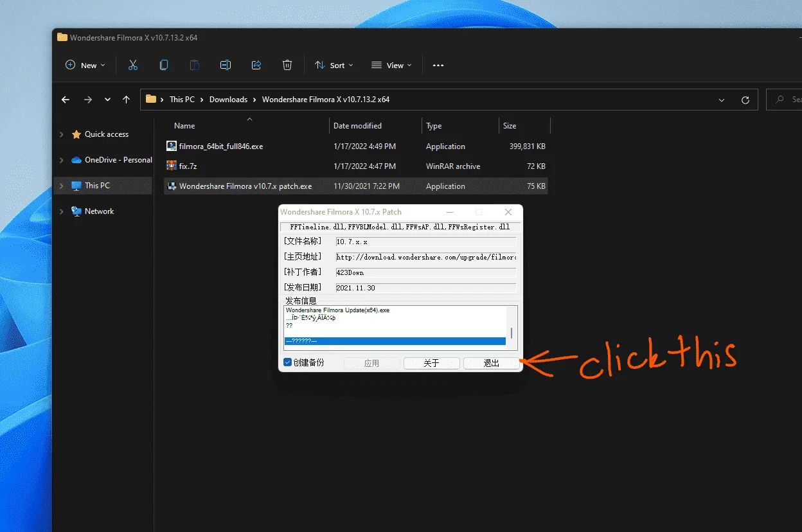Viewport: 802px width, 532px height.
Task: Click the Copy icon in toolbar
Action: [164, 65]
